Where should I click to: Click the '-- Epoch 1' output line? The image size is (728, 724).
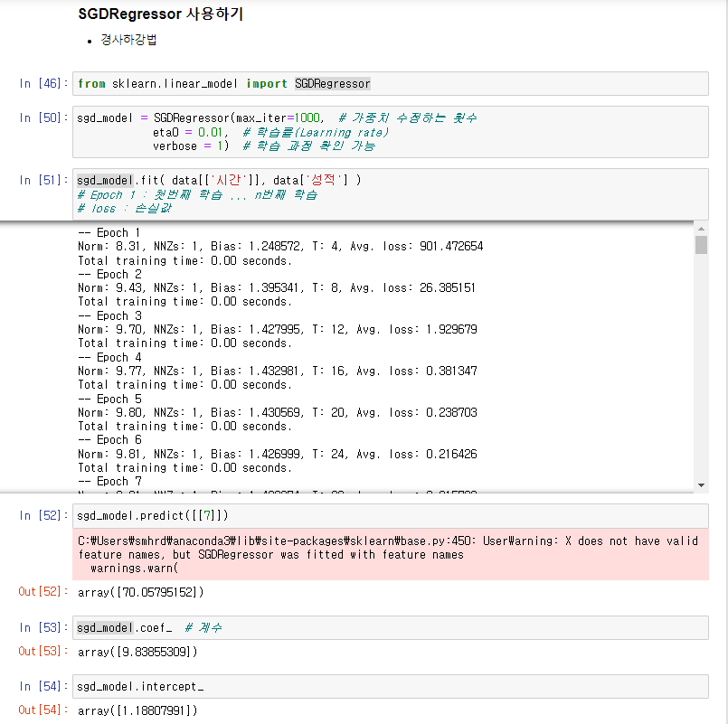click(109, 232)
